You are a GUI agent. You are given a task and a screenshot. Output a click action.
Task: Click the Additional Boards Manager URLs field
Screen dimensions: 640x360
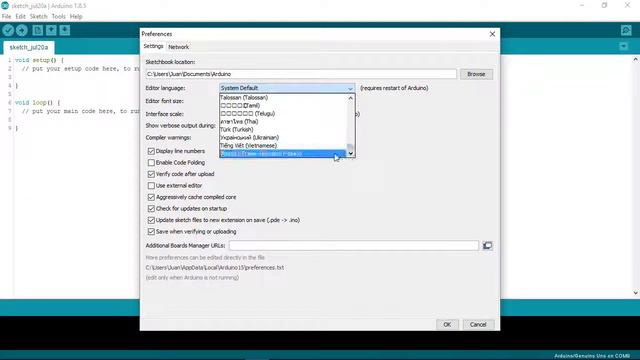[x=353, y=245]
